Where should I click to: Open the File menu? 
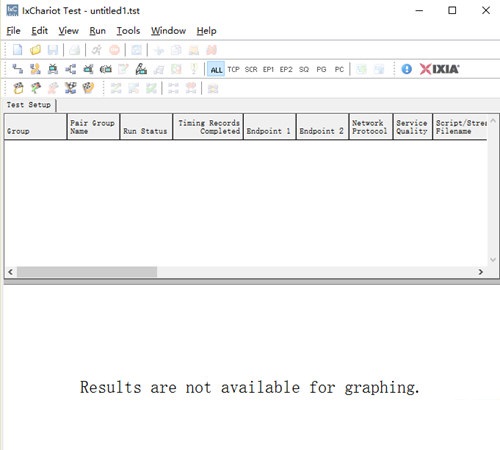13,31
